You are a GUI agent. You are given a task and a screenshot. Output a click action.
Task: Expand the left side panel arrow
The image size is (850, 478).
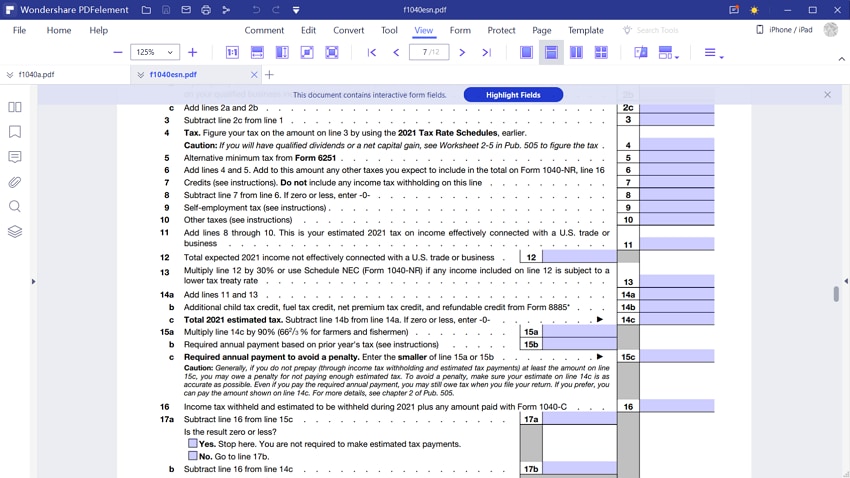[33, 281]
